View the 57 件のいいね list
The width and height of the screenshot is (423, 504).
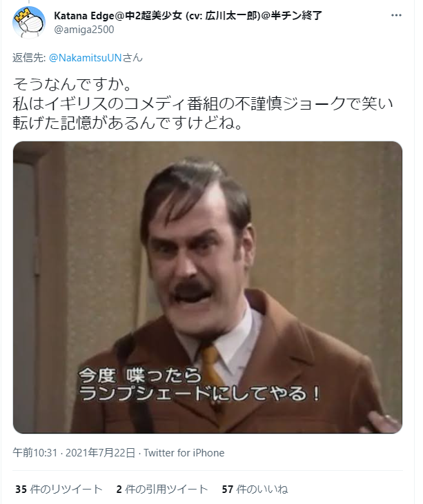pos(255,490)
